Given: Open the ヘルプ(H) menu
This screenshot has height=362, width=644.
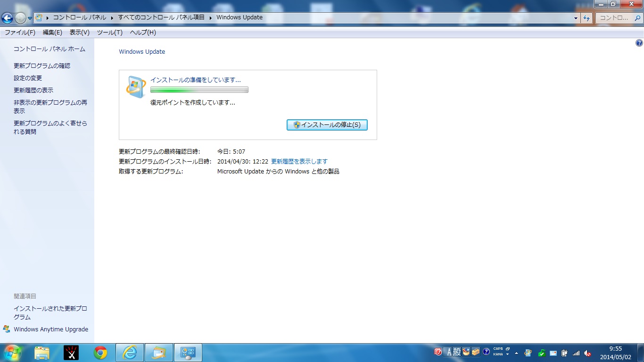Looking at the screenshot, I should [143, 33].
